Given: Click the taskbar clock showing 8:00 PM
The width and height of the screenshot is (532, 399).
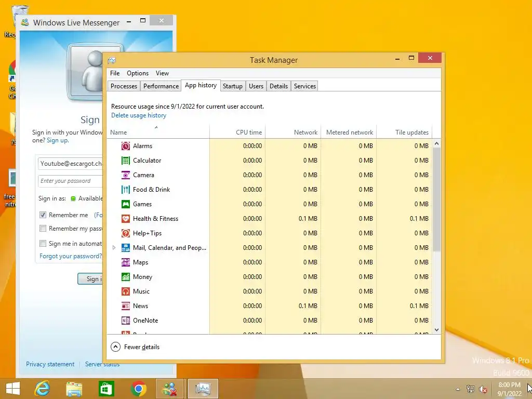Looking at the screenshot, I should point(510,389).
